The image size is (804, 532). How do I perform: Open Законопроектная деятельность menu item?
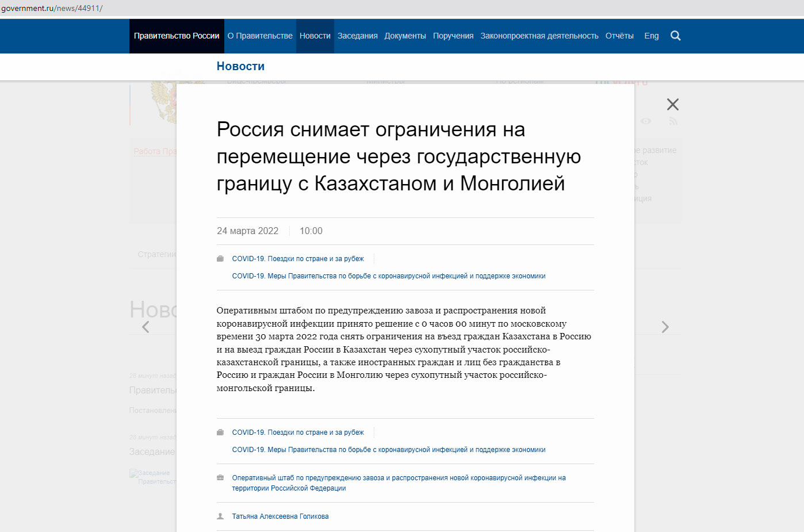[539, 36]
